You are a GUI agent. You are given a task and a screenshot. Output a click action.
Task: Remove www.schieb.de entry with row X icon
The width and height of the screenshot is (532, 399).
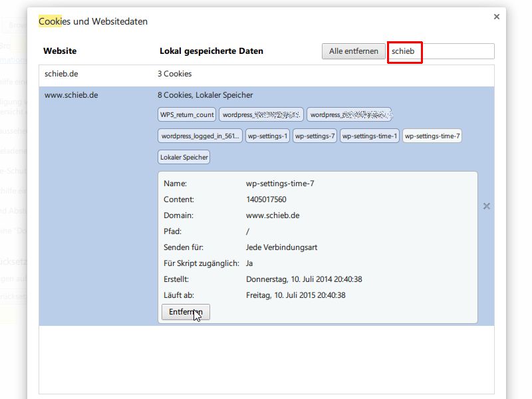click(x=487, y=206)
